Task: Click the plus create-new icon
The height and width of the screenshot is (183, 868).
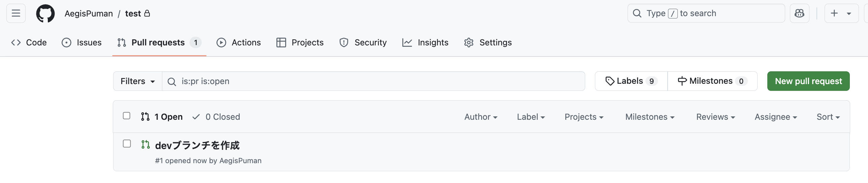Action: click(x=834, y=13)
